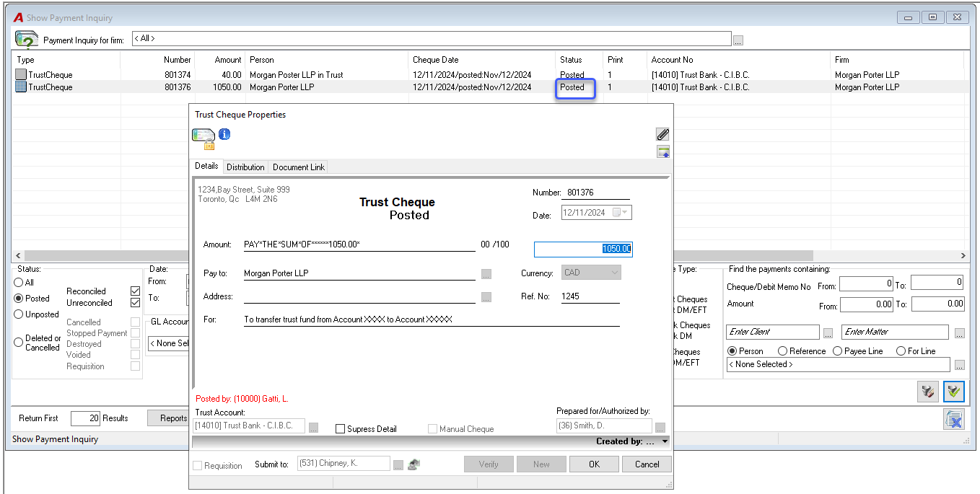Open the cheque Date picker dropdown
The height and width of the screenshot is (494, 980).
(624, 213)
